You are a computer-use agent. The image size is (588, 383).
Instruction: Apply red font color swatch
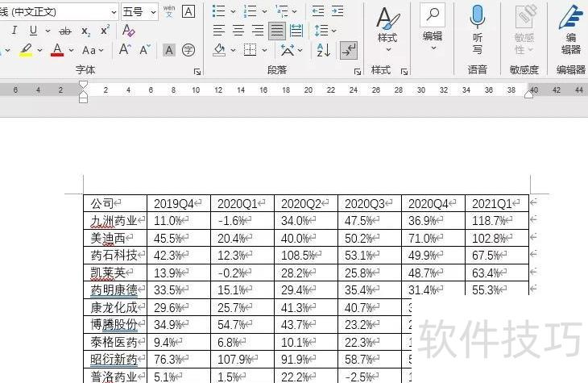click(57, 50)
